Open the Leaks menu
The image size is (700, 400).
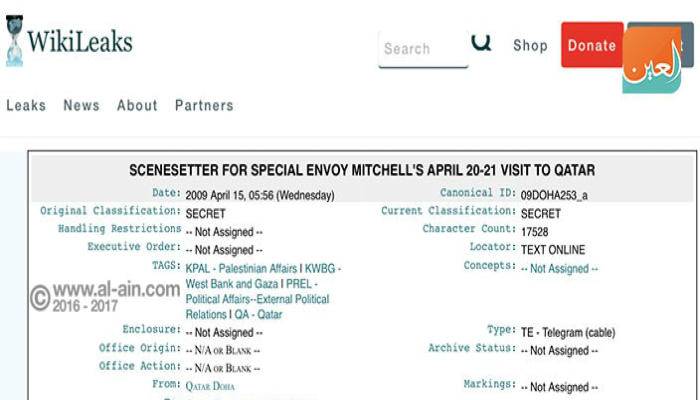point(26,105)
